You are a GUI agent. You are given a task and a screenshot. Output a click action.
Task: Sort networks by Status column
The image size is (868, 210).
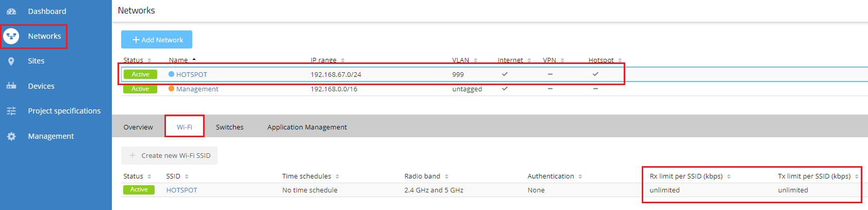(x=149, y=60)
